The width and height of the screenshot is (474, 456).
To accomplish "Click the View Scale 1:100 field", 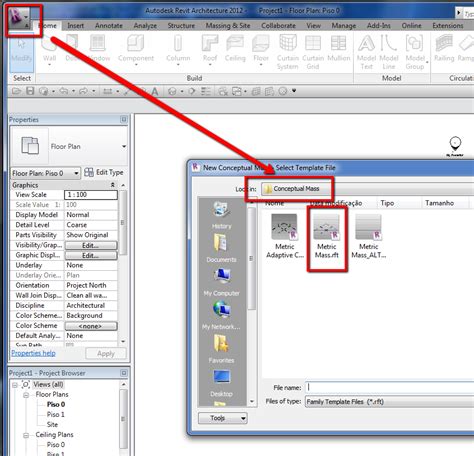I will click(91, 195).
